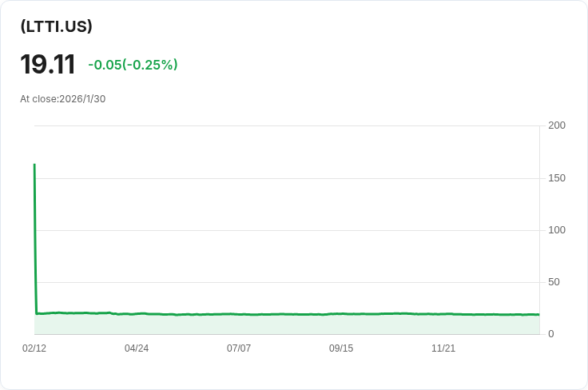Select the 04/24 date on the x-axis
This screenshot has height=390, width=588.
[x=137, y=348]
